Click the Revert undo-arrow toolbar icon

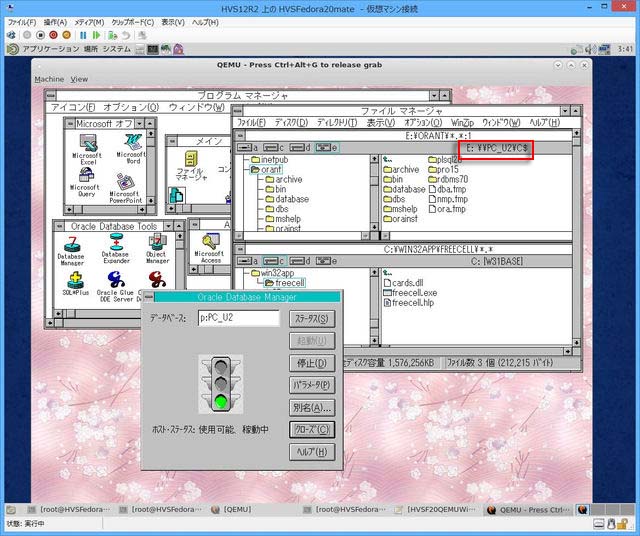[127, 36]
